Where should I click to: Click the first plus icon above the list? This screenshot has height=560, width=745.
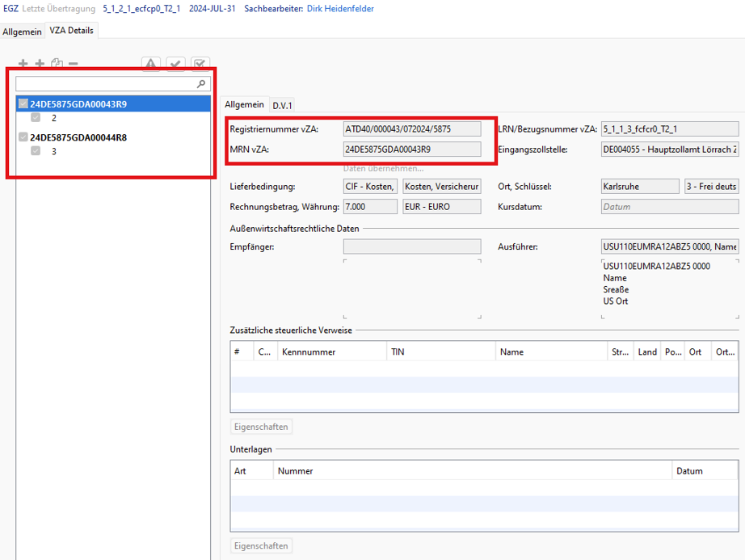(x=23, y=64)
